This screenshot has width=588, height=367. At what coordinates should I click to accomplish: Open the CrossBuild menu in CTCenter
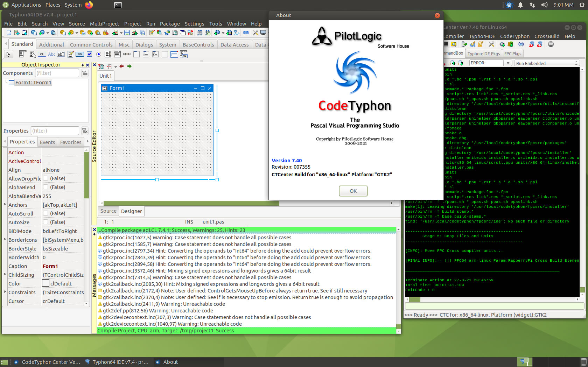click(x=547, y=36)
